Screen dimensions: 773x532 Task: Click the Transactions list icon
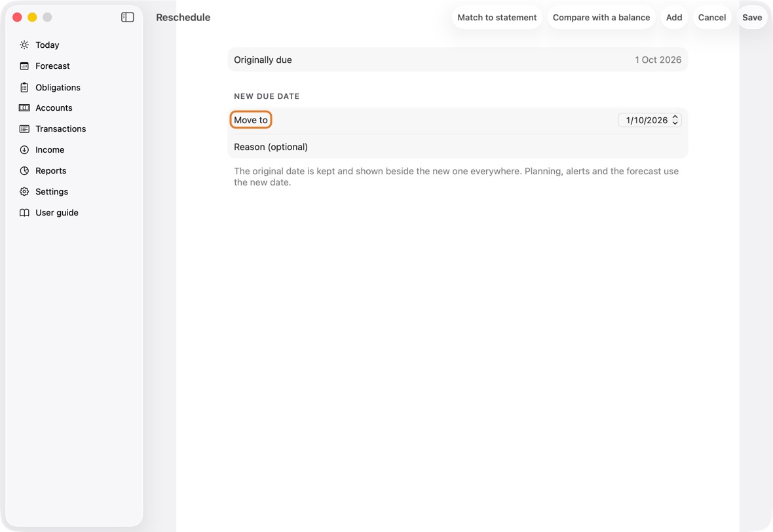tap(24, 128)
